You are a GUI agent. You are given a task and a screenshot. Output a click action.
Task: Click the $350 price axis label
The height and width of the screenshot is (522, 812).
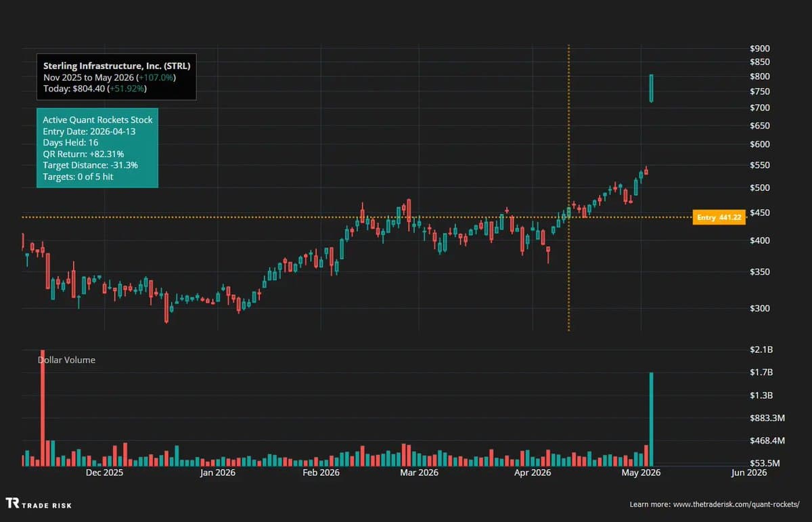click(x=760, y=272)
